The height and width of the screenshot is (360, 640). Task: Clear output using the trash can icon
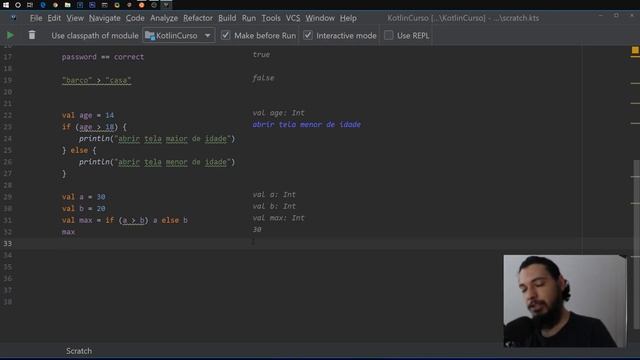click(32, 35)
